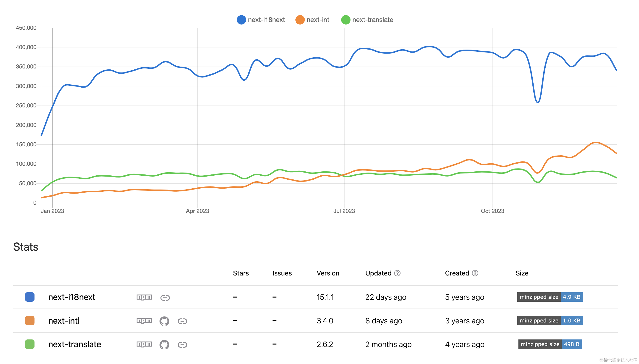This screenshot has height=364, width=639.
Task: Click homepage link icon for next-translate
Action: 182,344
